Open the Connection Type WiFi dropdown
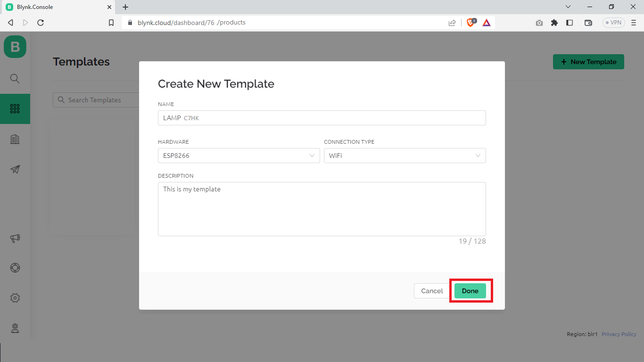The image size is (644, 362). [405, 156]
